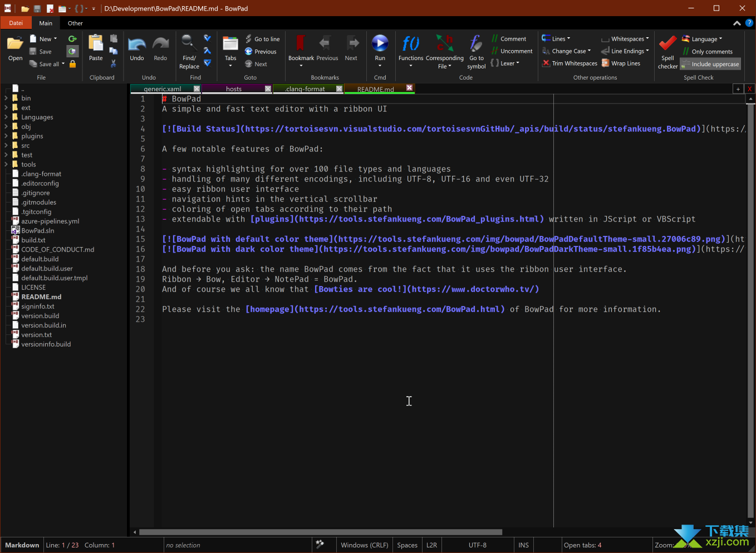Close the README.md tab
The width and height of the screenshot is (756, 553).
[409, 88]
